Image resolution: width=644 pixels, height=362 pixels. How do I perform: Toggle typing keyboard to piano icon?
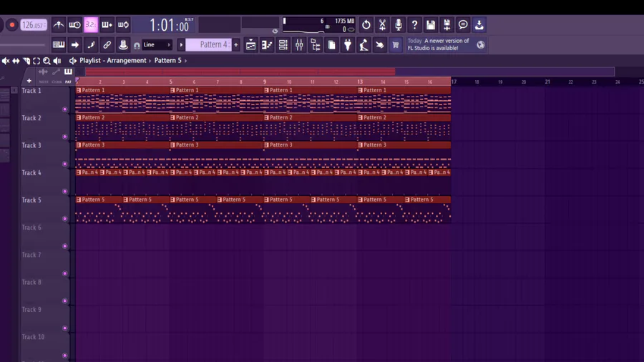click(x=59, y=45)
